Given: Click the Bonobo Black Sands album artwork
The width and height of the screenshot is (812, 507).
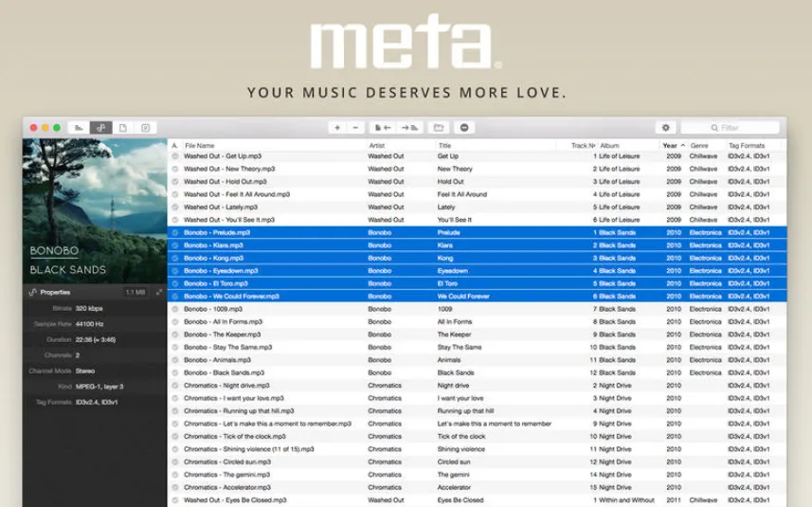Looking at the screenshot, I should pos(95,210).
